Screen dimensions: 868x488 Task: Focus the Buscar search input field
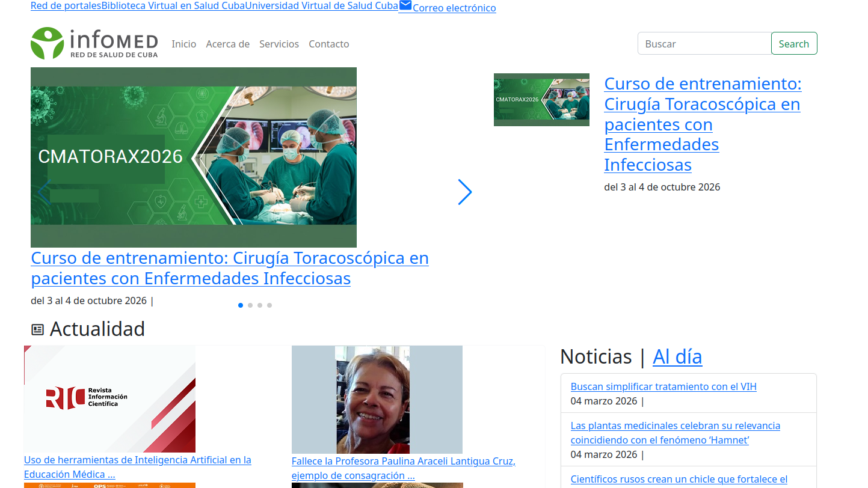pos(704,44)
